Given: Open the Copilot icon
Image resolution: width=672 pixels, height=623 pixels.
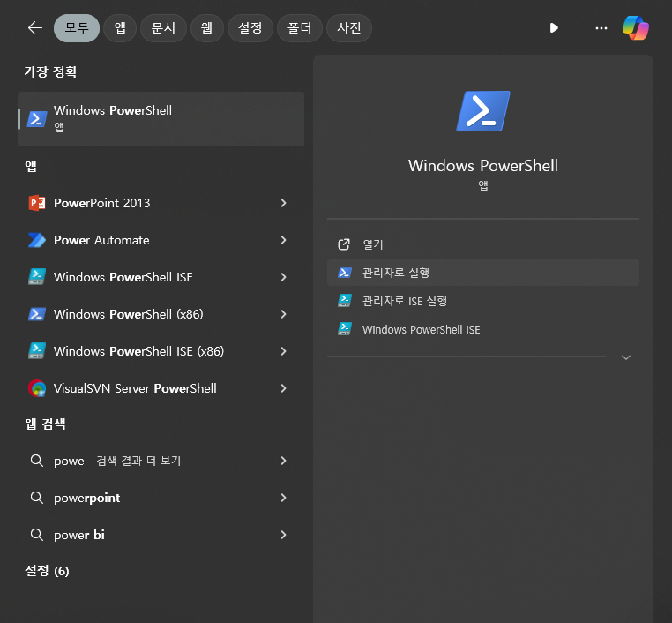Looking at the screenshot, I should [636, 28].
